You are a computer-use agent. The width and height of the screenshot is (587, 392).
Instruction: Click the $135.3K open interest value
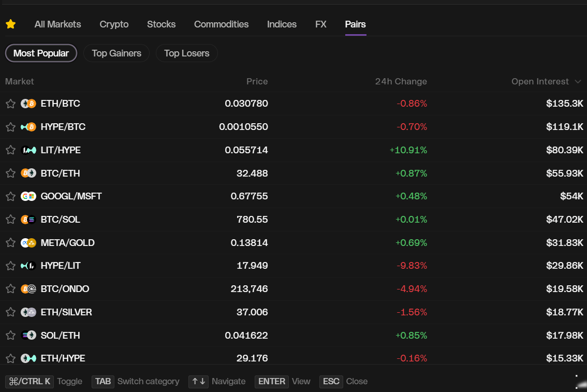(x=565, y=104)
